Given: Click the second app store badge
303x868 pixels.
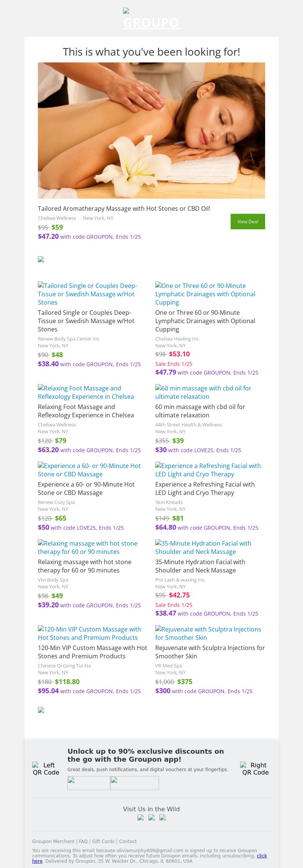Looking at the screenshot, I should pyautogui.click(x=134, y=783).
